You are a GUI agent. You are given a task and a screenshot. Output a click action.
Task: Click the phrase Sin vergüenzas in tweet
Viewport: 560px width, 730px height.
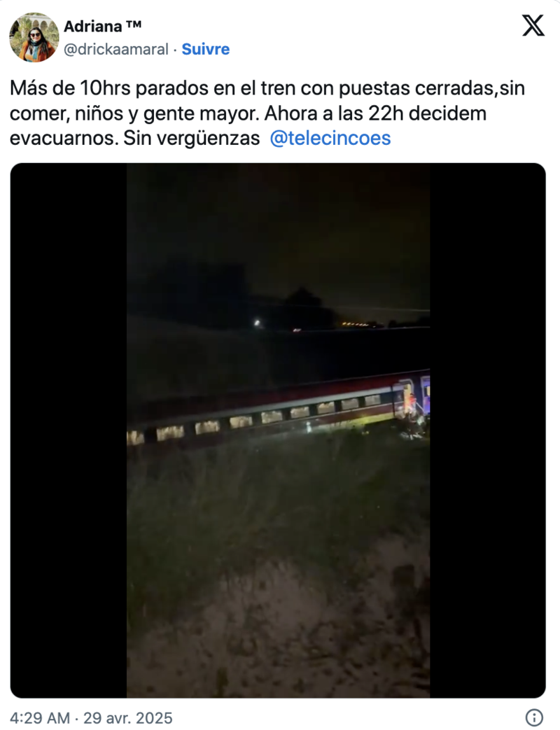(x=192, y=139)
